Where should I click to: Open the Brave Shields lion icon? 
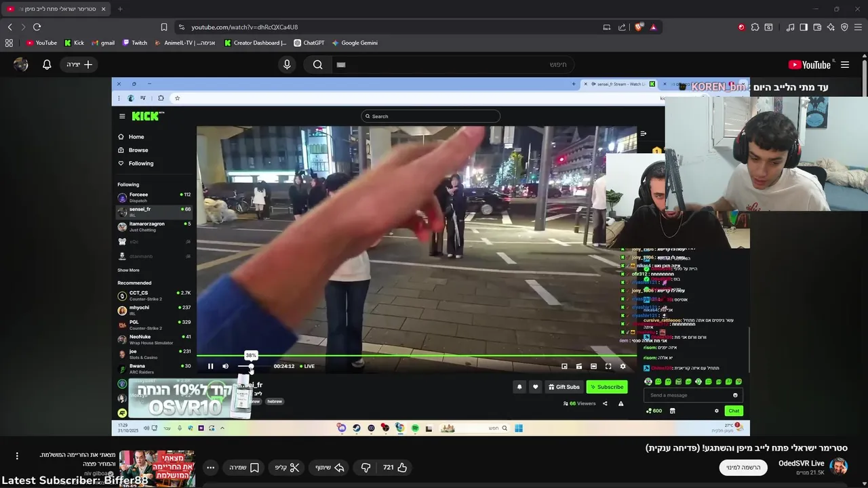(x=639, y=27)
